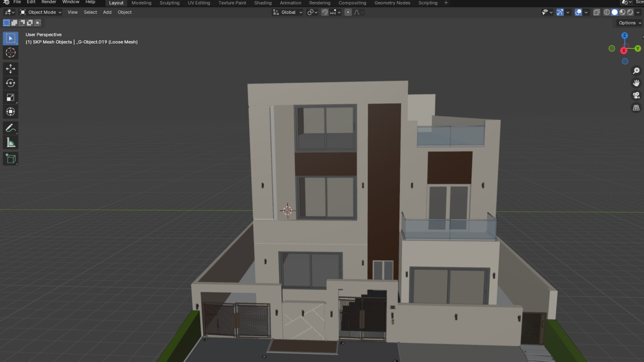Open the Help menu
The width and height of the screenshot is (644, 362).
[x=90, y=2]
